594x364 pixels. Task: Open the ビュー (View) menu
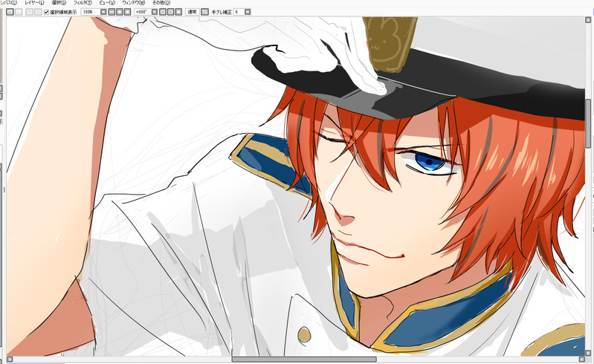pos(107,3)
